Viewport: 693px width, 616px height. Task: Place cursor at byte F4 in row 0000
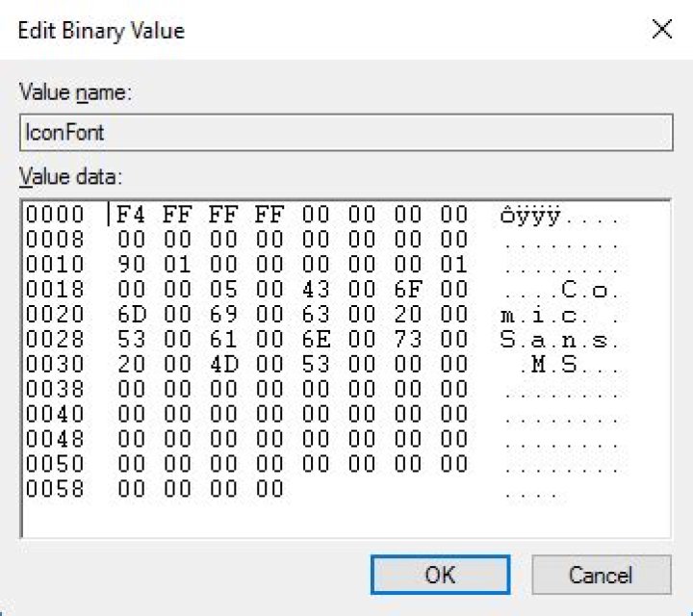(x=130, y=215)
